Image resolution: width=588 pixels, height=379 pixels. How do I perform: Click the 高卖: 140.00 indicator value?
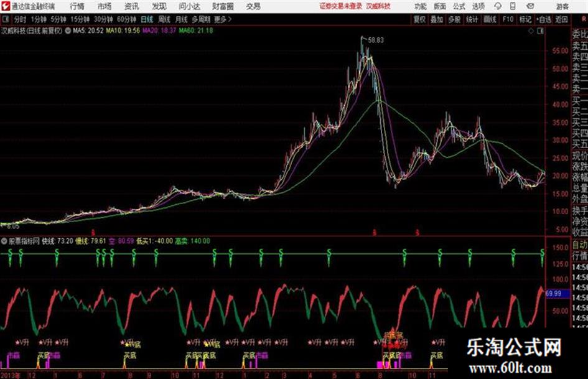click(x=192, y=241)
